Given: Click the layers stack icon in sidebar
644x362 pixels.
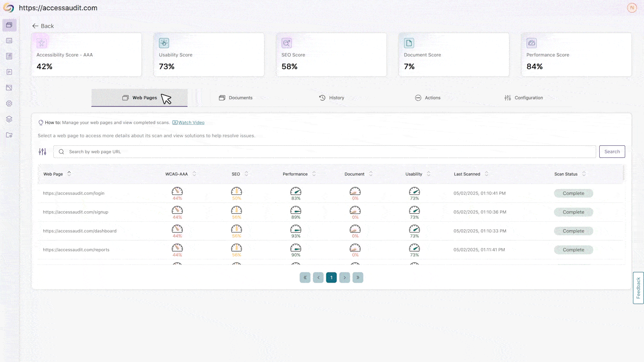Looking at the screenshot, I should point(9,119).
